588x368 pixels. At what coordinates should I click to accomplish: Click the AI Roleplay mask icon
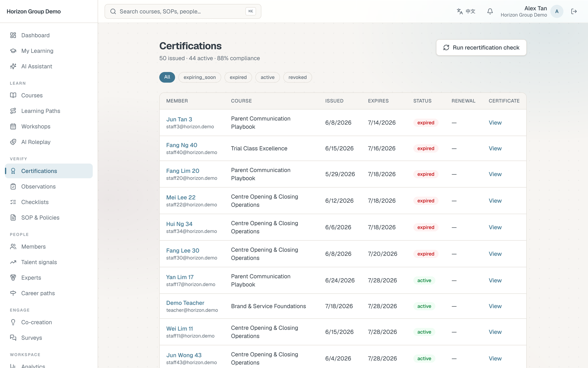click(13, 142)
